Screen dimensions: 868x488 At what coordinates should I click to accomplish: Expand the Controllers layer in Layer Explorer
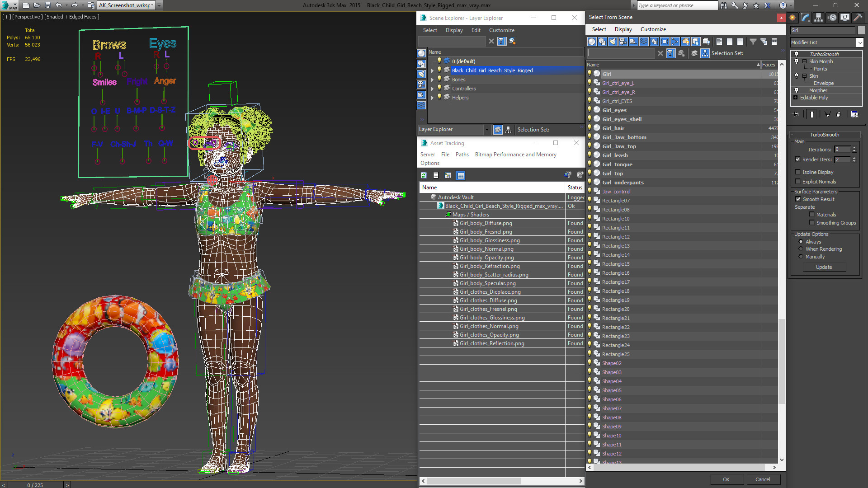point(432,88)
